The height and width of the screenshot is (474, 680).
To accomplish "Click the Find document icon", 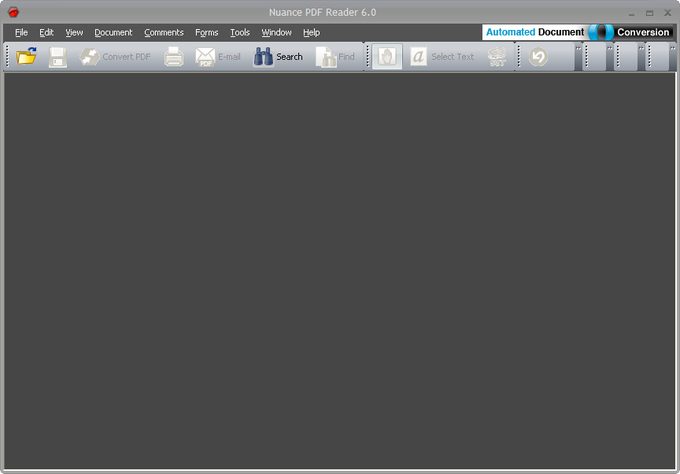I will pos(326,57).
